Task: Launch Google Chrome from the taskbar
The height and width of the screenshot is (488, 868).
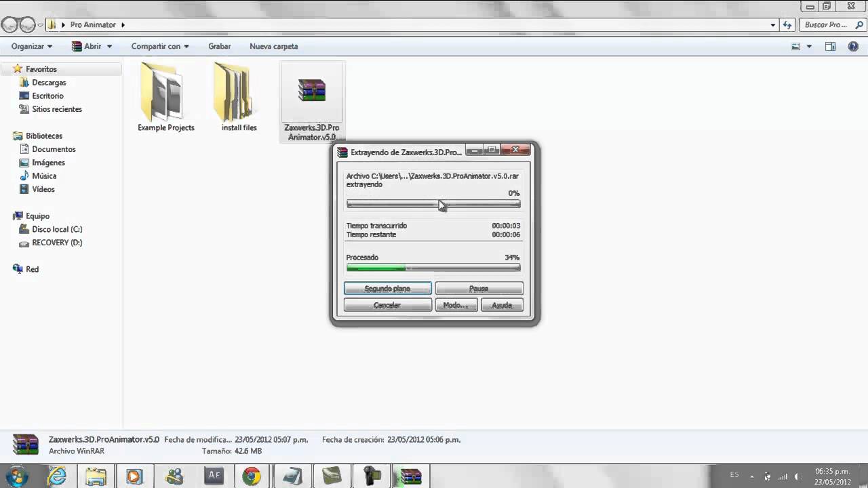Action: pyautogui.click(x=252, y=476)
